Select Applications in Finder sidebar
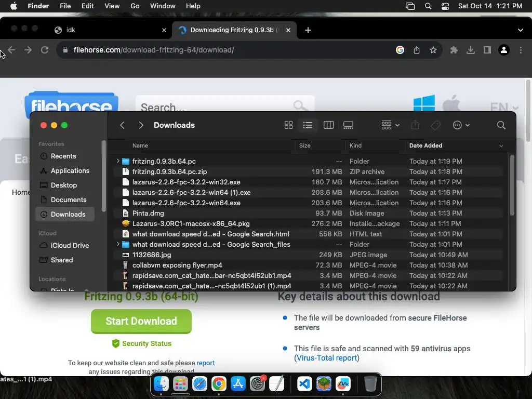The image size is (532, 399). pos(64,170)
